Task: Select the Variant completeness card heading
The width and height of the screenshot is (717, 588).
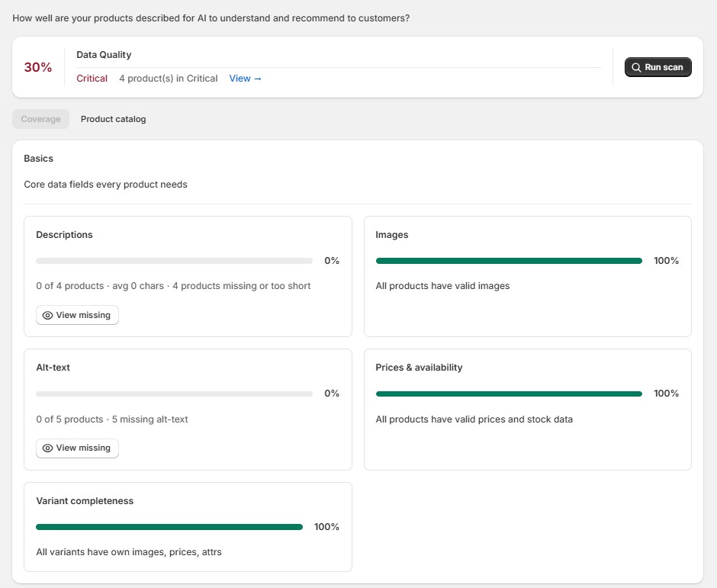Action: pos(85,500)
